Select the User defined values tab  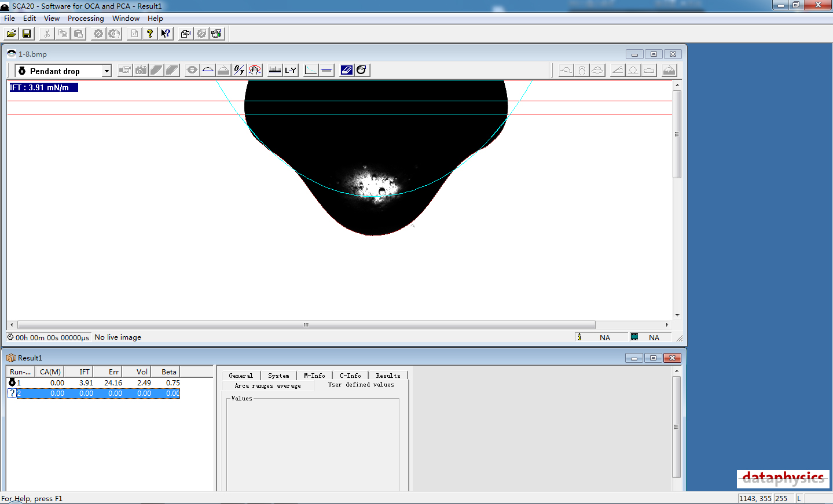coord(361,384)
